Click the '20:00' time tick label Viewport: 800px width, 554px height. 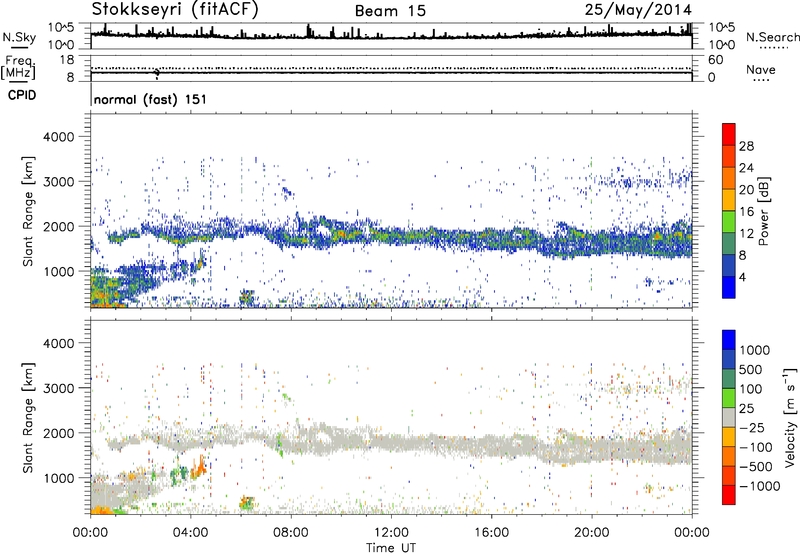(591, 533)
